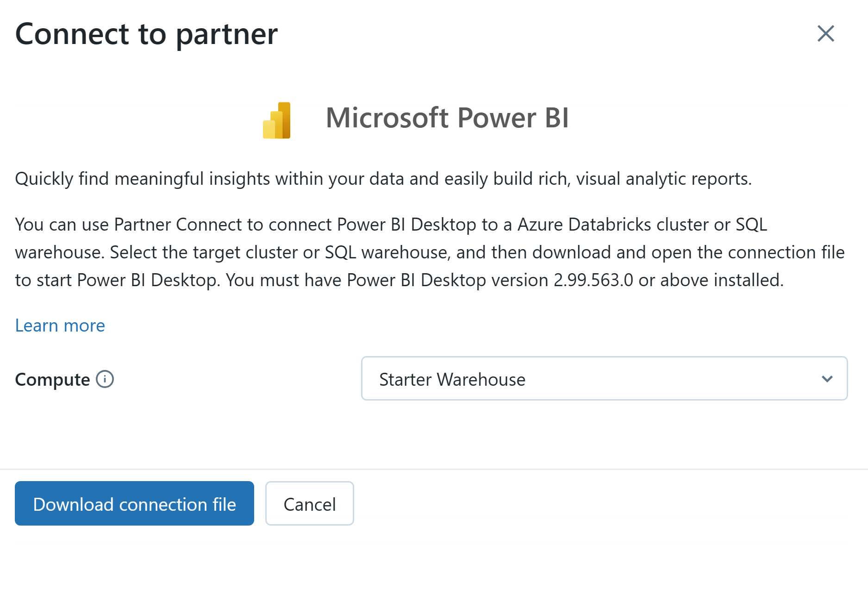Click the Connect to partner title

[x=146, y=34]
